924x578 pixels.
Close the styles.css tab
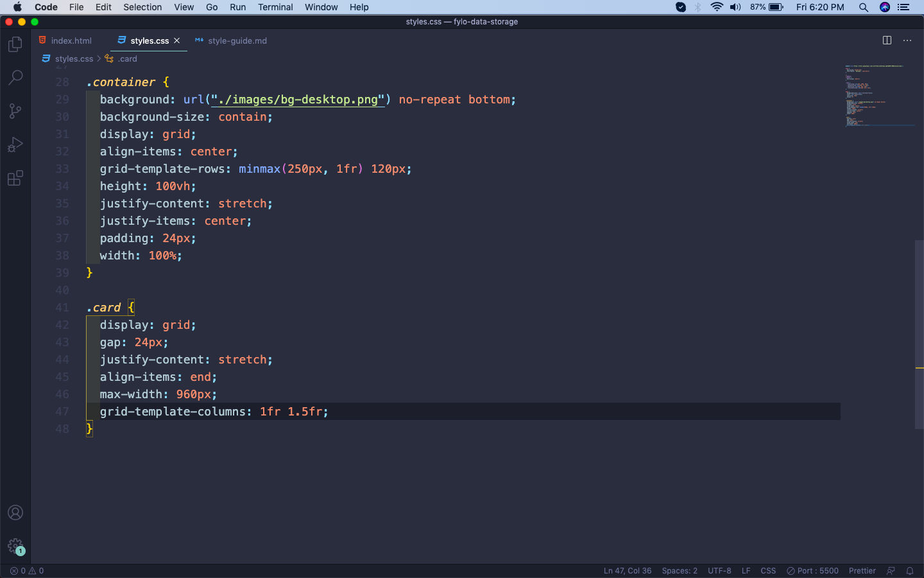coord(177,40)
